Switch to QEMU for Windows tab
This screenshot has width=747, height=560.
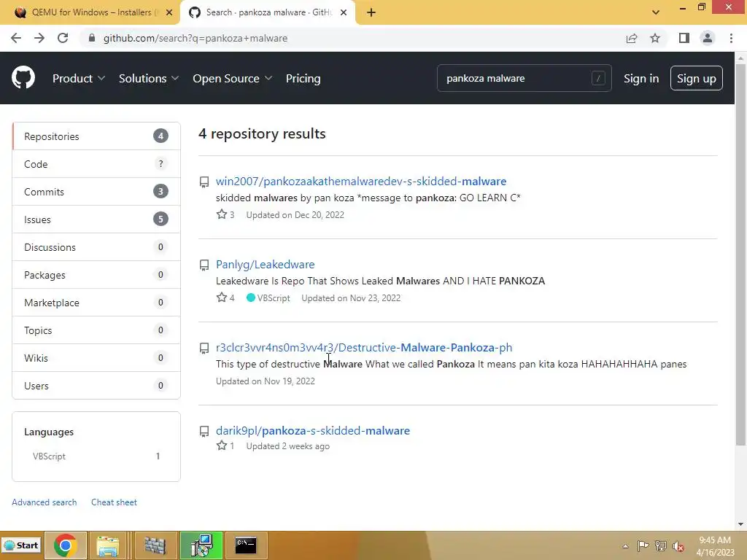click(90, 12)
